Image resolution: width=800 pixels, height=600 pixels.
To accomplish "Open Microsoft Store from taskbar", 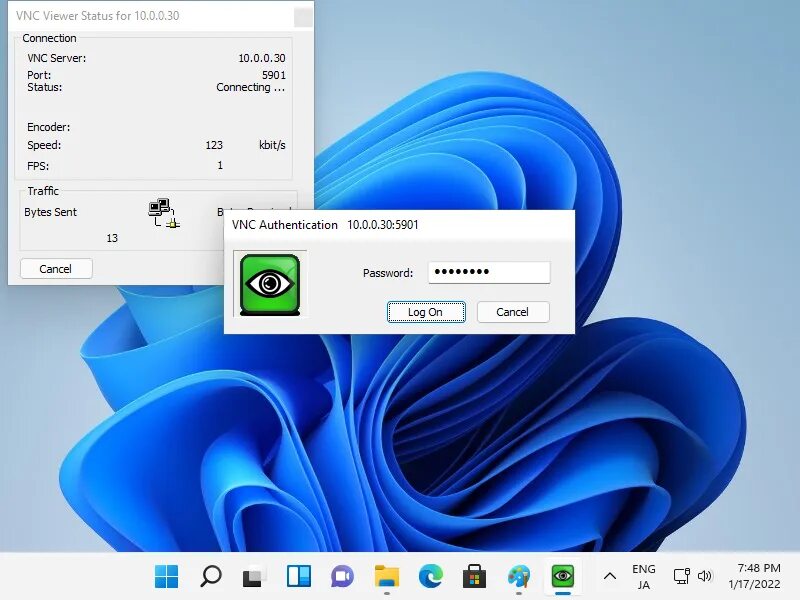I will [x=474, y=577].
